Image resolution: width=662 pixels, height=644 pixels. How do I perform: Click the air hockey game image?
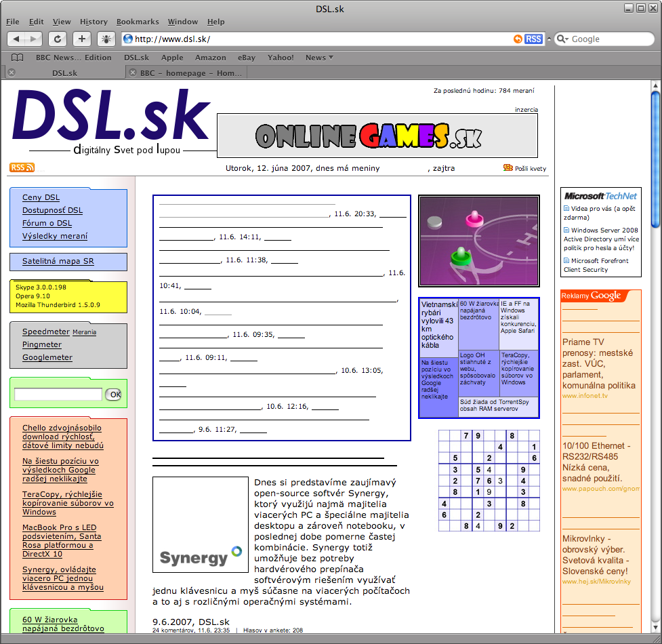click(x=479, y=241)
